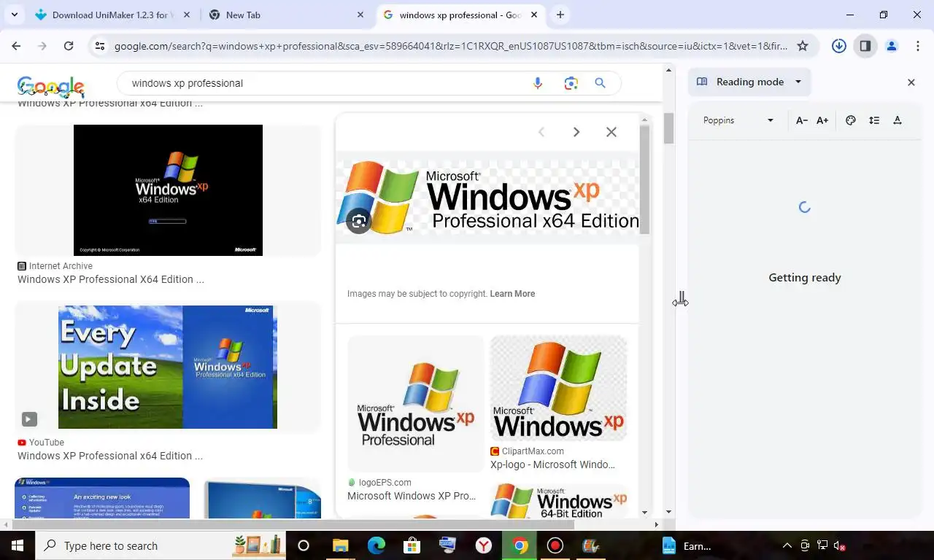
Task: Reload the current page
Action: pyautogui.click(x=68, y=46)
